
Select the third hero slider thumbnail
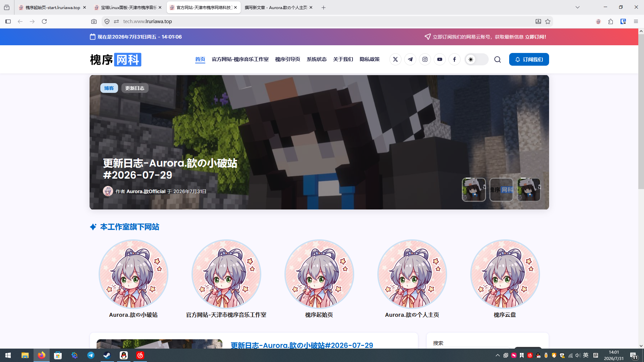pyautogui.click(x=529, y=189)
